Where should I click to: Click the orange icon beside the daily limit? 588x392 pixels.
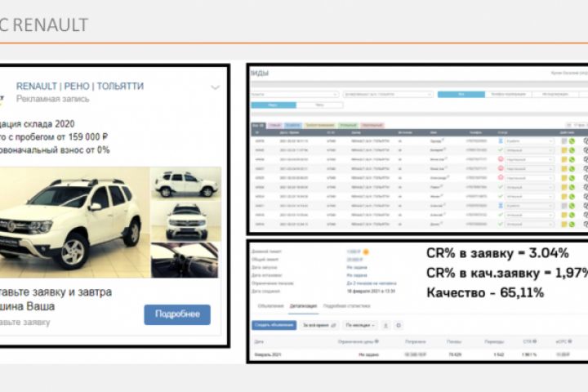tap(366, 252)
